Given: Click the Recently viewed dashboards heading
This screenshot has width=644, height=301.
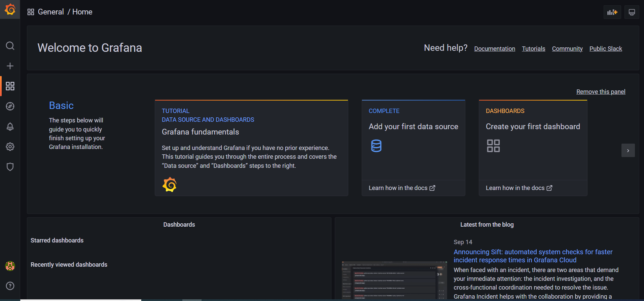Looking at the screenshot, I should click(x=69, y=265).
